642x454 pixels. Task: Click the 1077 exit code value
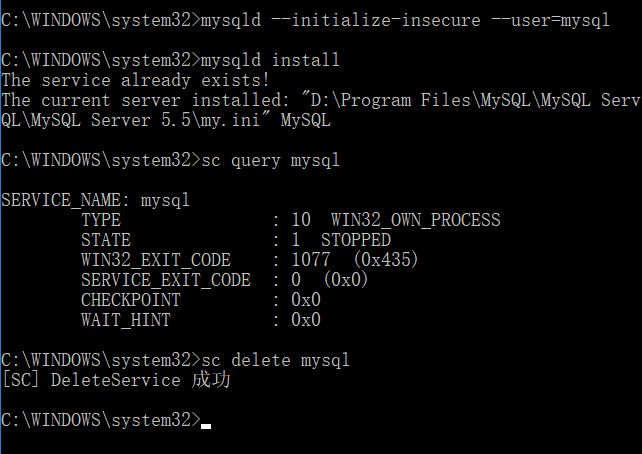pyautogui.click(x=310, y=260)
